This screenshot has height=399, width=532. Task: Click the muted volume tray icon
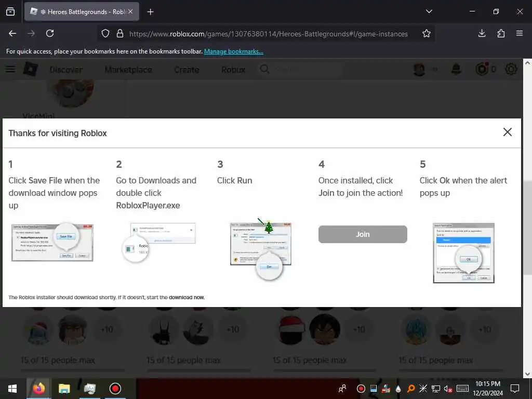[448, 389]
